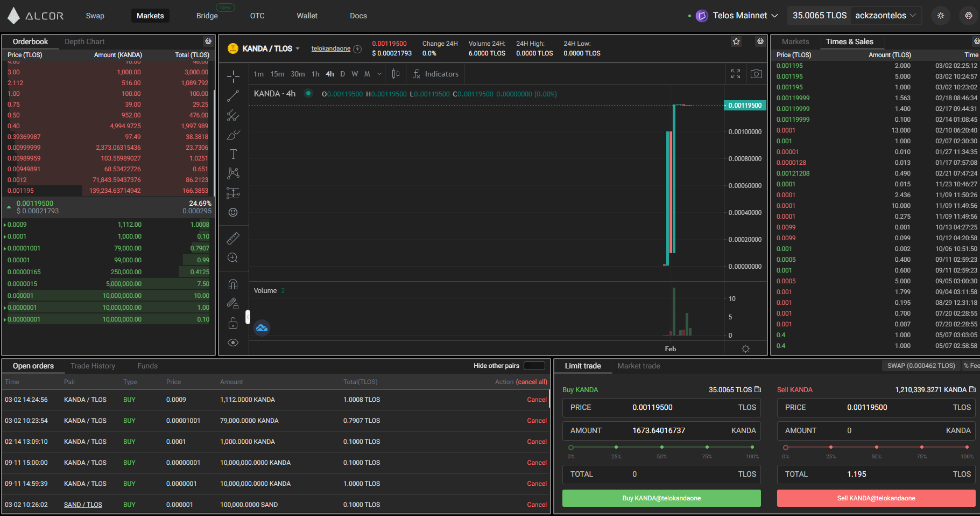The image size is (980, 516).
Task: Open the Docs page
Action: click(x=358, y=16)
